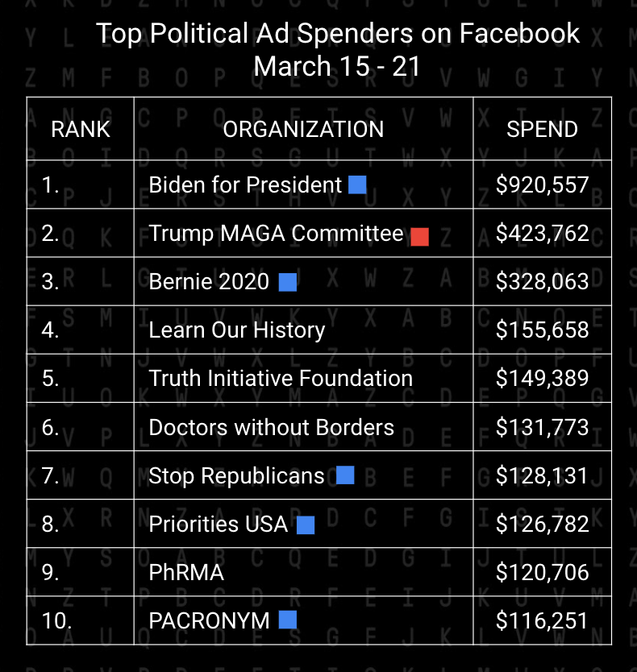Click the $423,762 spend value
The height and width of the screenshot is (672, 637).
click(x=542, y=234)
